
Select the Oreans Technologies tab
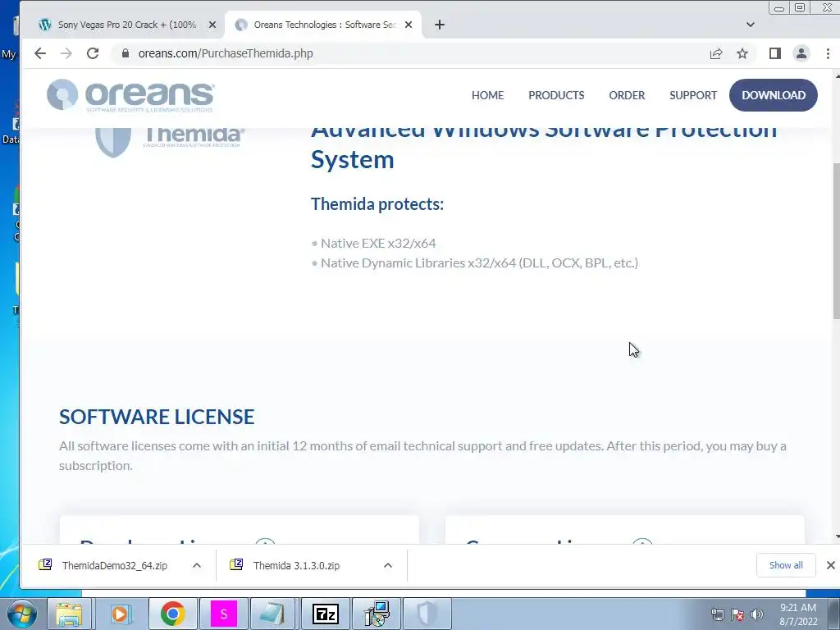(323, 25)
